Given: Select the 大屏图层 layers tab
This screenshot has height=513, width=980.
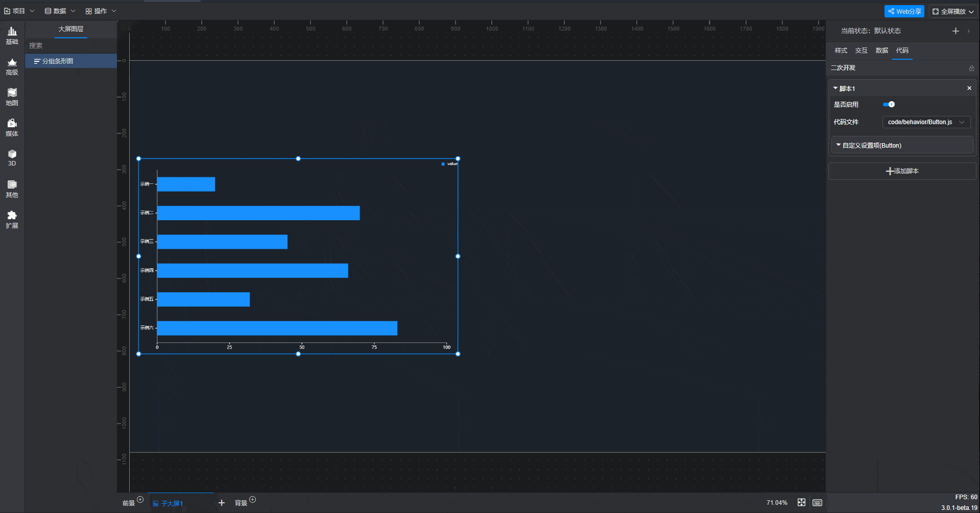Looking at the screenshot, I should (x=71, y=29).
